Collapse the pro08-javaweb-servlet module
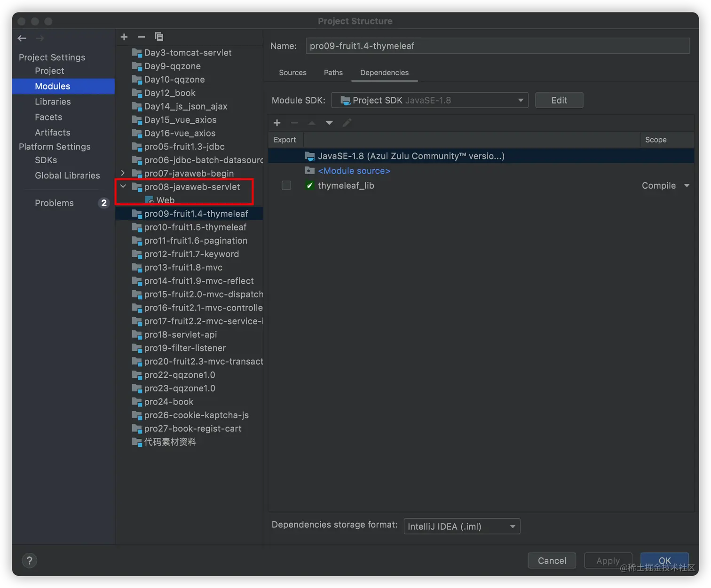Screen dimensions: 711x588 click(123, 186)
